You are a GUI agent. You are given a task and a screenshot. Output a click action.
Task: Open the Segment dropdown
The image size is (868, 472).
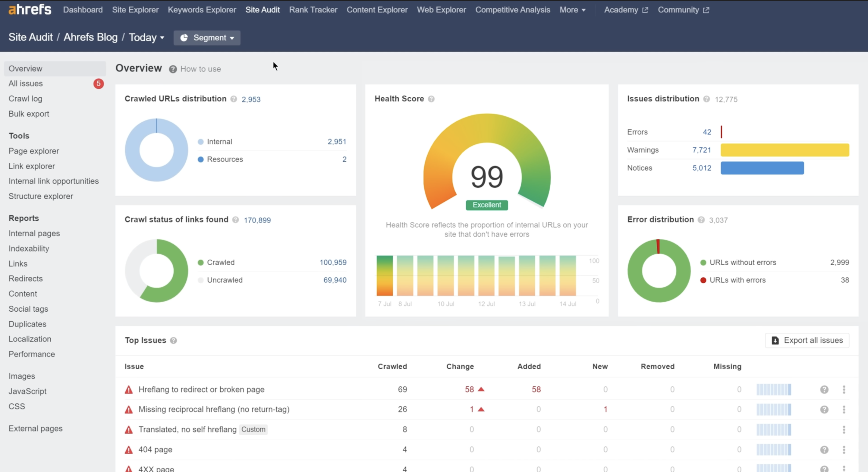(207, 38)
